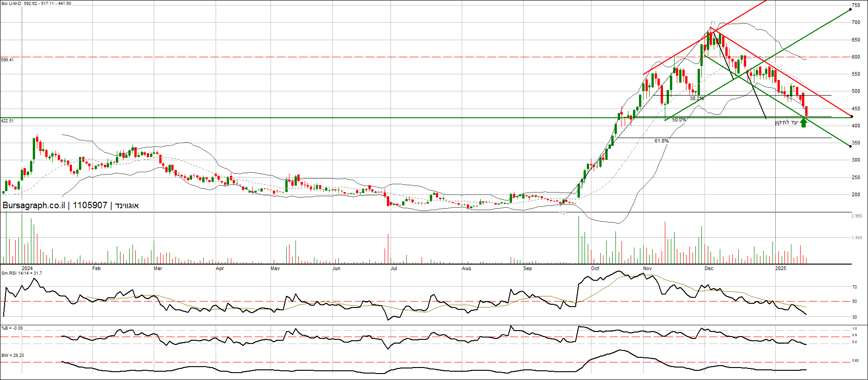Click the falling green channel line's bottom endpoint handle
Image resolution: width=868 pixels, height=380 pixels.
tap(850, 146)
